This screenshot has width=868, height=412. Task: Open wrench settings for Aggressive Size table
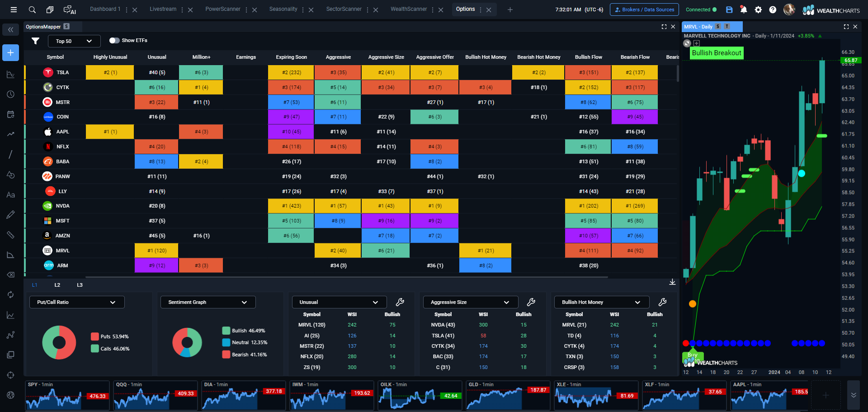(531, 302)
